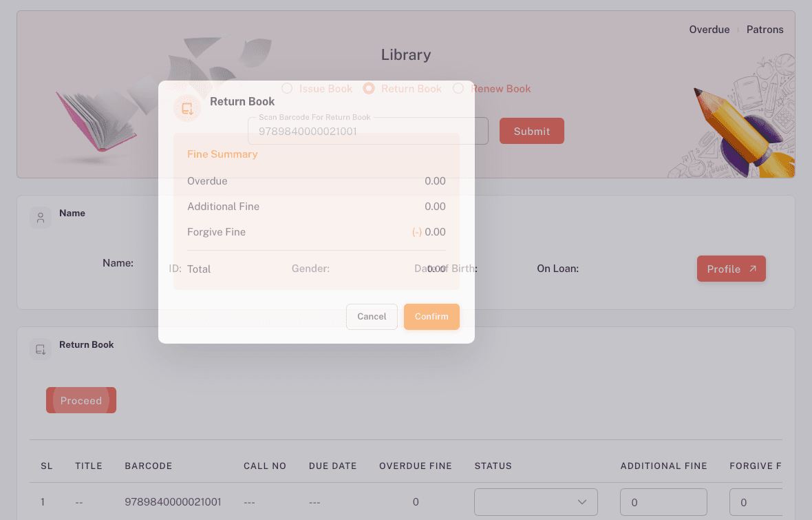This screenshot has height=520, width=812.
Task: Click the person icon beside the Name heading
Action: [x=41, y=218]
